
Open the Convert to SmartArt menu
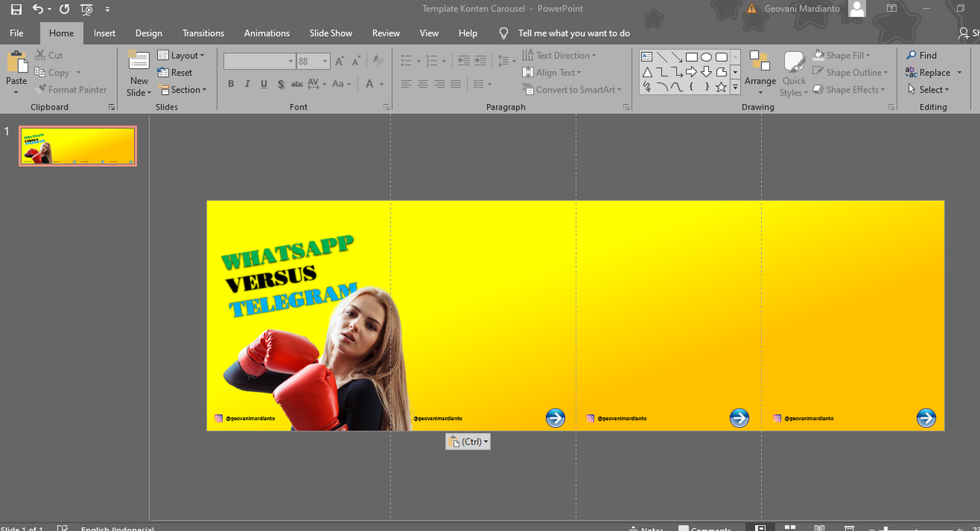573,90
